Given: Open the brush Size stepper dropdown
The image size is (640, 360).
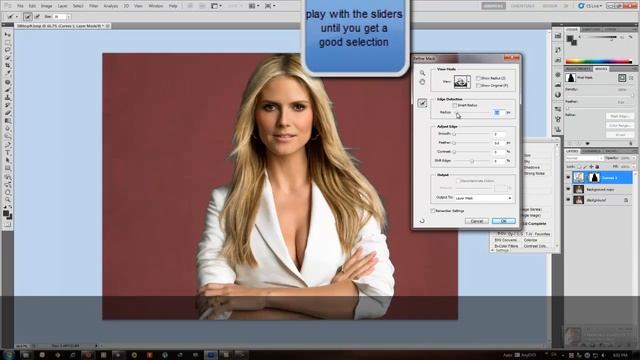Looking at the screenshot, I should [69, 17].
